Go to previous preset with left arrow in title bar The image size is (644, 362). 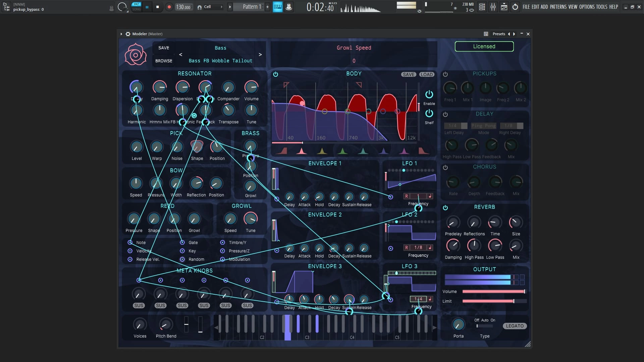pyautogui.click(x=509, y=34)
